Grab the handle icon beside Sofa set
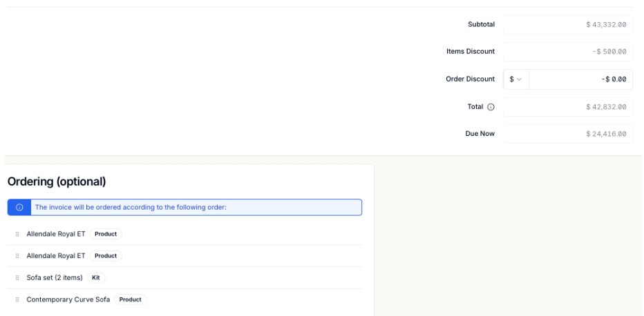The image size is (644, 316). click(x=17, y=278)
